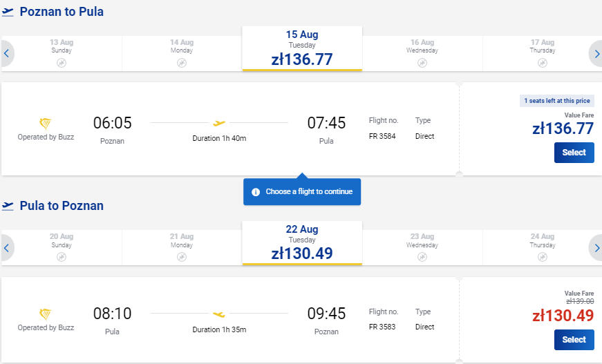The height and width of the screenshot is (364, 602).
Task: Click the no-flight icon under 24 Aug Thursday
Action: 543,257
